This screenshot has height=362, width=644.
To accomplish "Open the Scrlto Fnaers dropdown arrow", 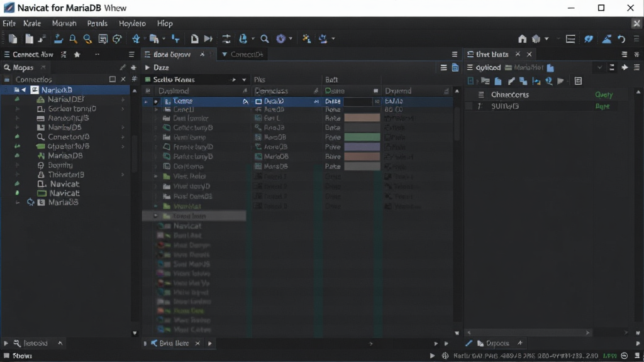I will (244, 80).
